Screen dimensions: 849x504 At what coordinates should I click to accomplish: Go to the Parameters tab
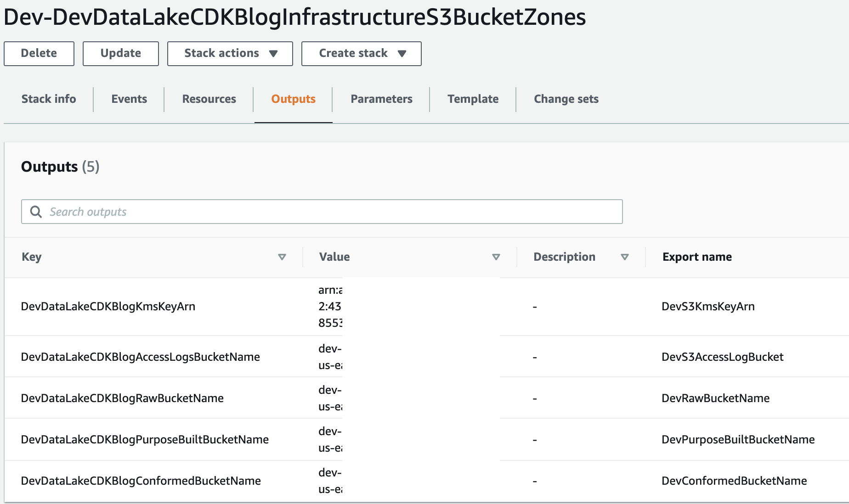(x=381, y=99)
